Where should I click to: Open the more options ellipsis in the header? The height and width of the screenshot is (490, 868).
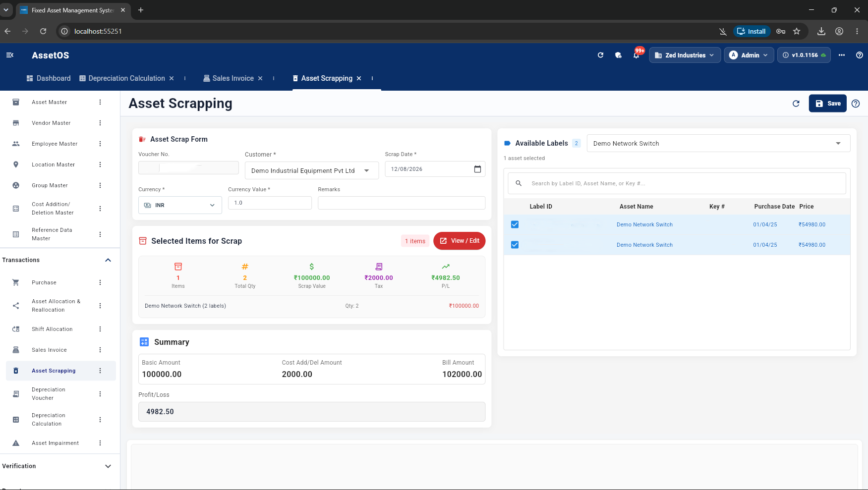pyautogui.click(x=842, y=55)
